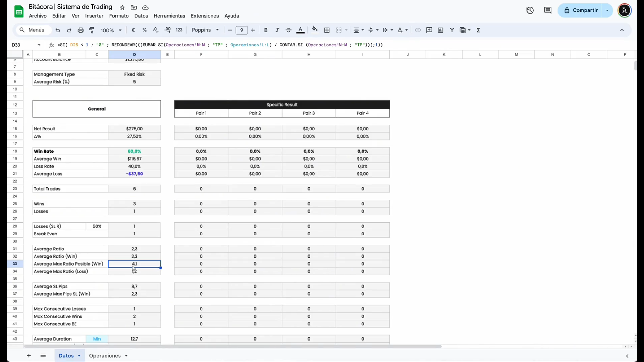The height and width of the screenshot is (362, 644).
Task: Toggle strikethrough formatting
Action: [288, 30]
